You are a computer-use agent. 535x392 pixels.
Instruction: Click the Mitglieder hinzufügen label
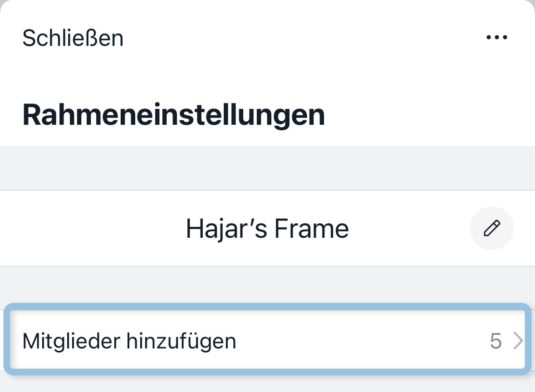pos(129,341)
